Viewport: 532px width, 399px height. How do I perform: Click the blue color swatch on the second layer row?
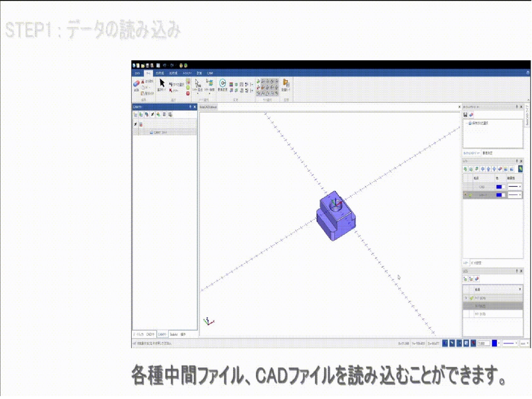click(x=499, y=195)
